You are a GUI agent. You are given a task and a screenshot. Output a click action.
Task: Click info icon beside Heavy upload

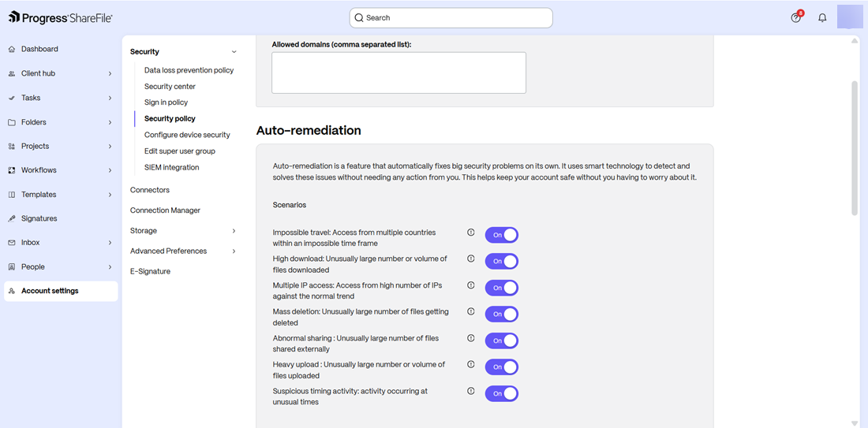tap(471, 364)
